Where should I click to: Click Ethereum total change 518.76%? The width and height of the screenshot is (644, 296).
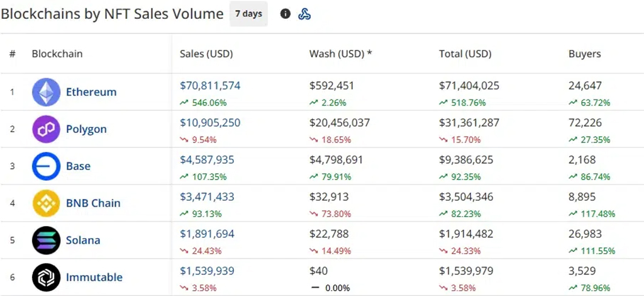click(x=462, y=103)
